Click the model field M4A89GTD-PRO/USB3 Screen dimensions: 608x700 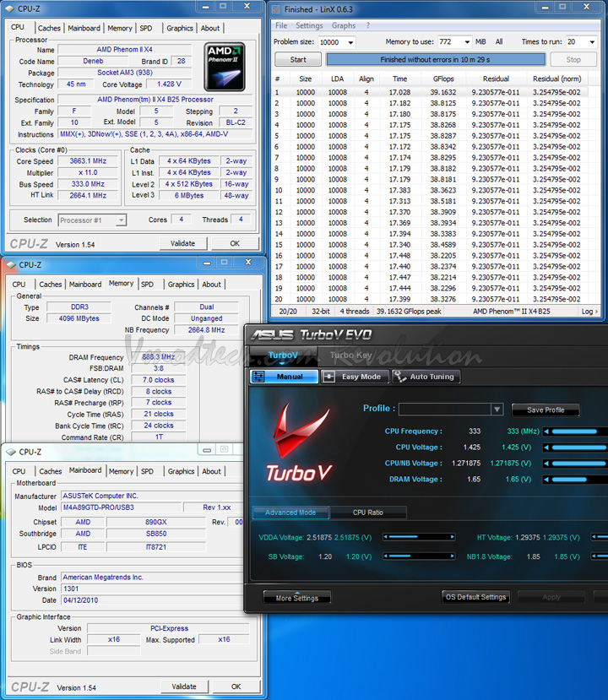pyautogui.click(x=121, y=507)
